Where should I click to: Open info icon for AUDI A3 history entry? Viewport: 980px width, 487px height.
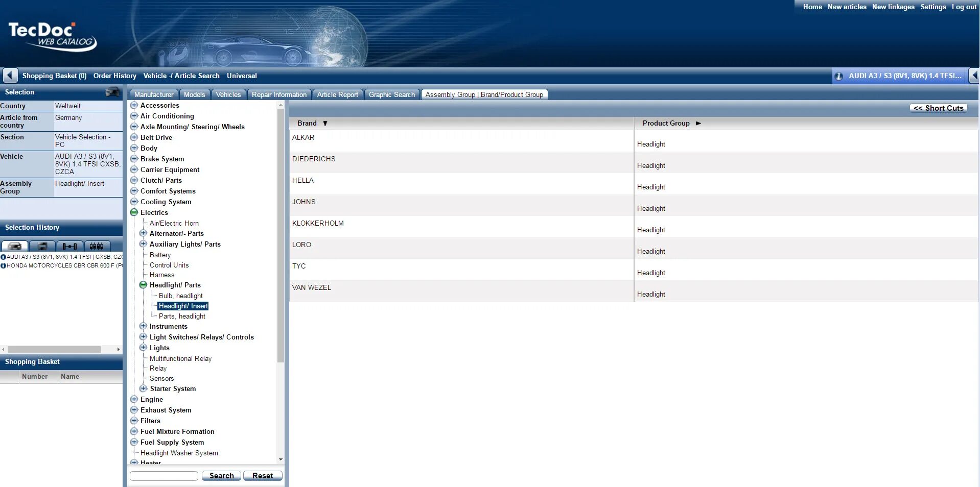pyautogui.click(x=3, y=257)
